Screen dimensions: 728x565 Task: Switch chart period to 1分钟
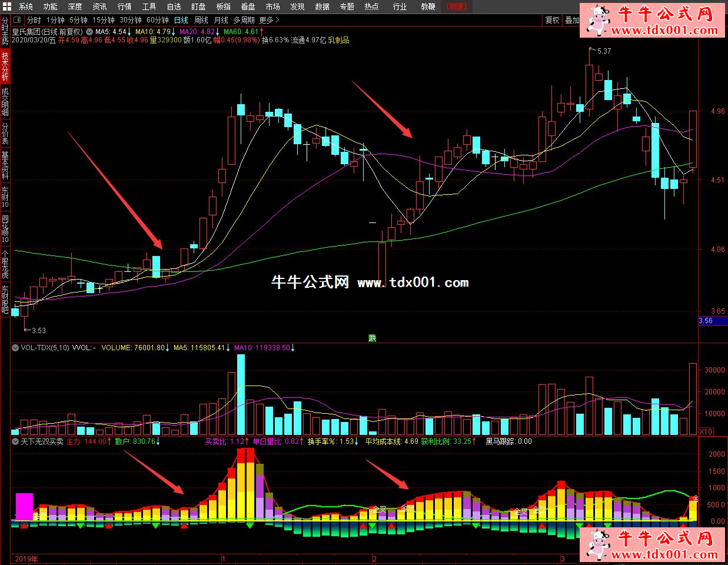55,20
